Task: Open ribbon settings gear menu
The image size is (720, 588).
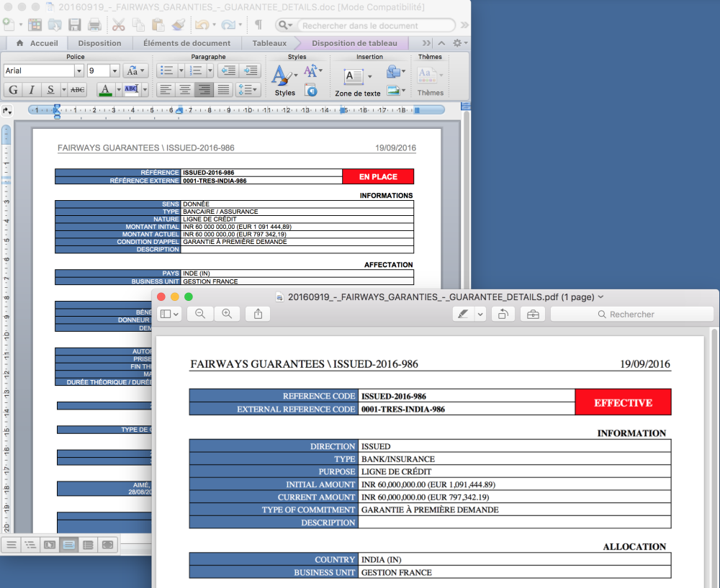Action: [x=459, y=43]
